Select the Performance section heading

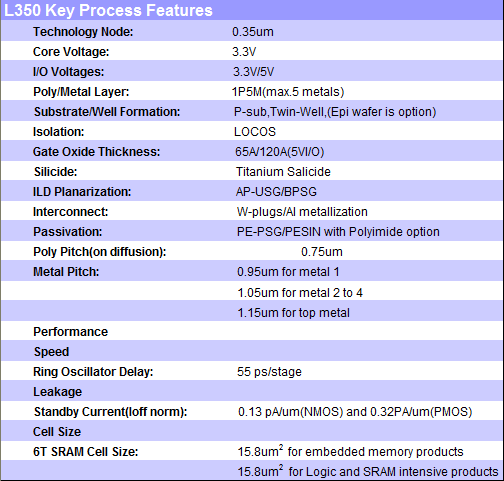pos(71,332)
